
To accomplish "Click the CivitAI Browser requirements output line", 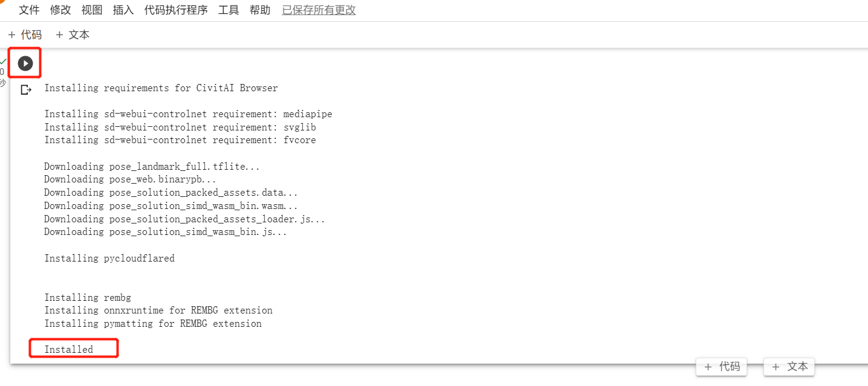I will pyautogui.click(x=161, y=88).
